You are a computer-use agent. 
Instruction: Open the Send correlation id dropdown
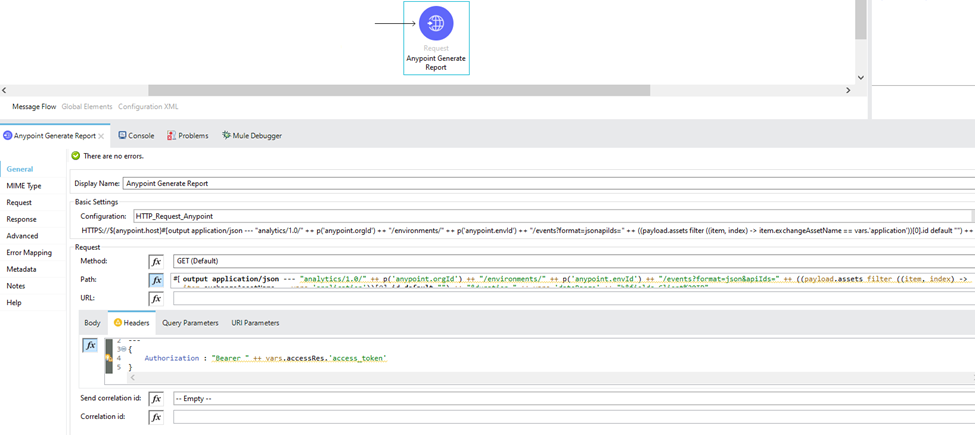pos(573,398)
